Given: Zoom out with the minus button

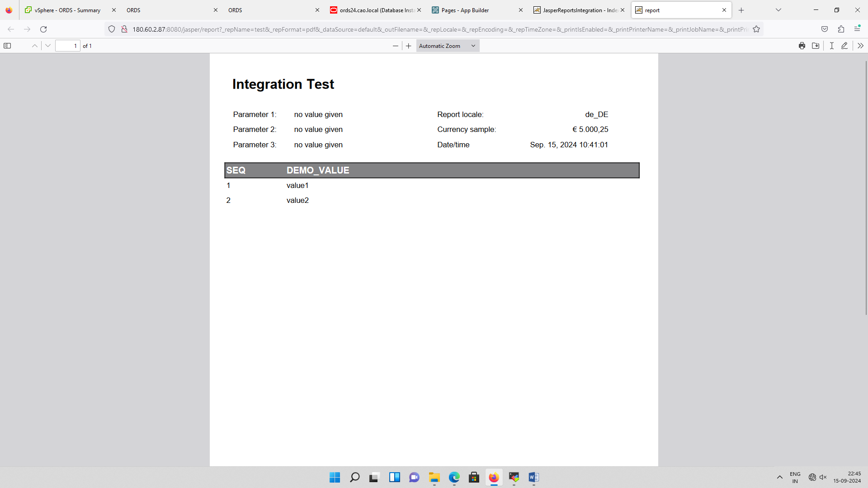Looking at the screenshot, I should [x=396, y=46].
